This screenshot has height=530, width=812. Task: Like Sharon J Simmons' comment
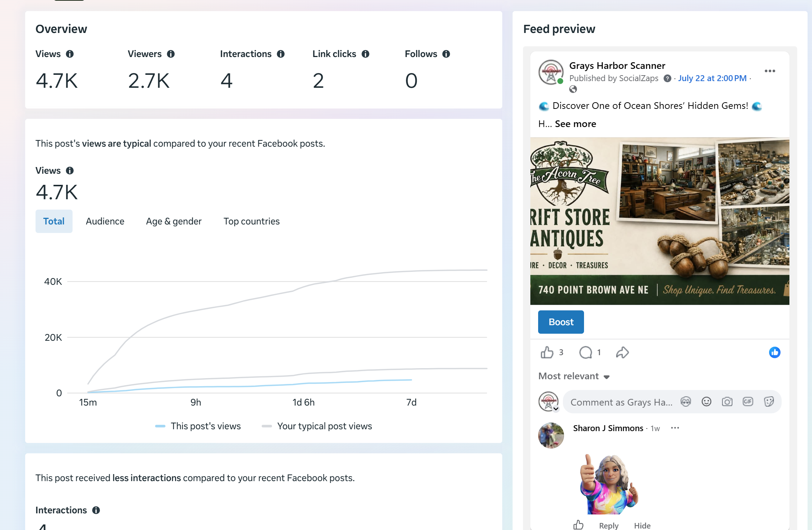[578, 525]
